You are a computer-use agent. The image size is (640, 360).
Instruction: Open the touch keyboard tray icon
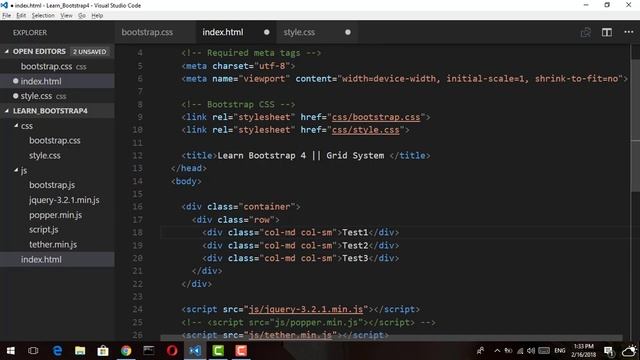tap(544, 351)
